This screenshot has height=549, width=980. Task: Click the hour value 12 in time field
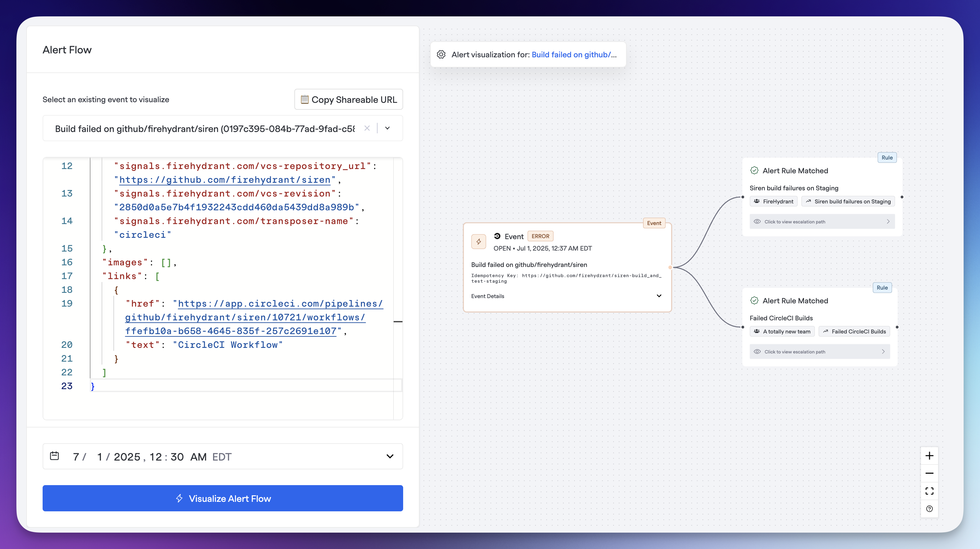click(x=156, y=457)
